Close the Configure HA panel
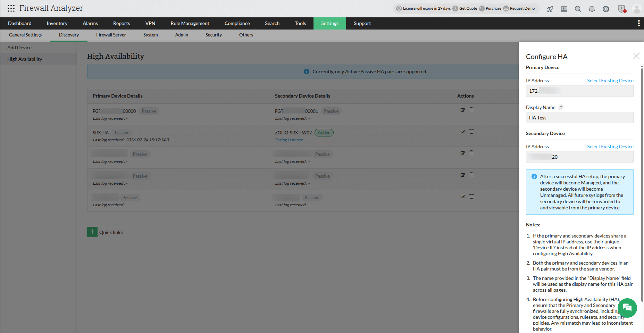Screen dimensions: 644x333 pyautogui.click(x=636, y=56)
